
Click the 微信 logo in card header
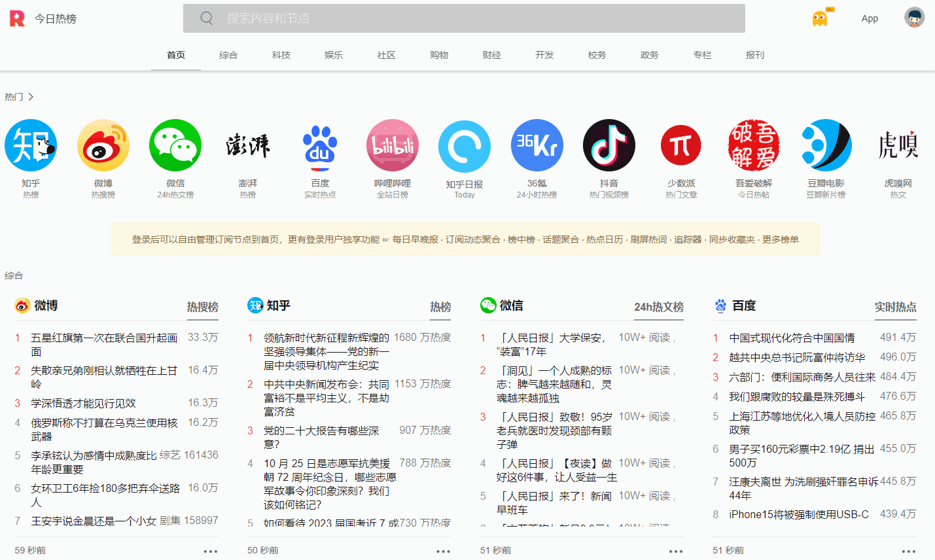pos(488,306)
